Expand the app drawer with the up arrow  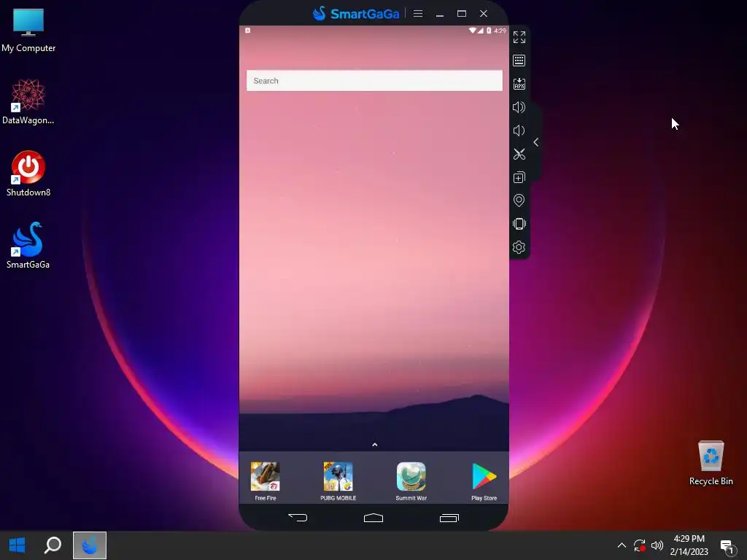[374, 445]
